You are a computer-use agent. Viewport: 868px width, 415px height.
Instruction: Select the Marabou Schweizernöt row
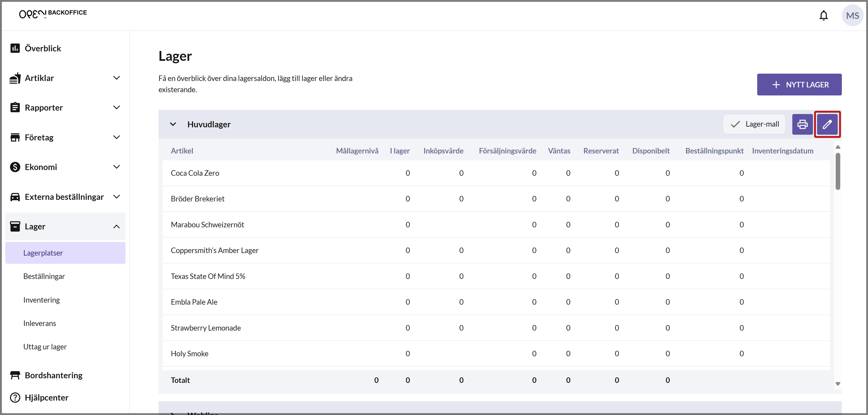click(496, 225)
